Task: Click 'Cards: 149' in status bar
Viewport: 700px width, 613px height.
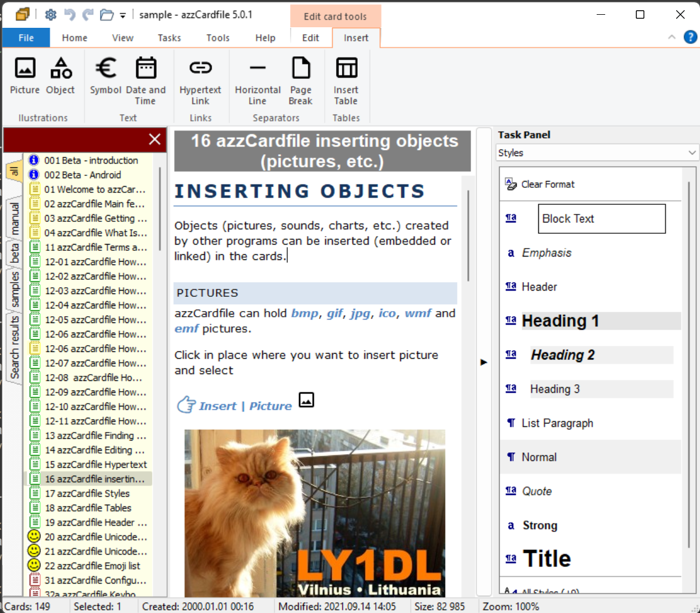Action: point(27,606)
